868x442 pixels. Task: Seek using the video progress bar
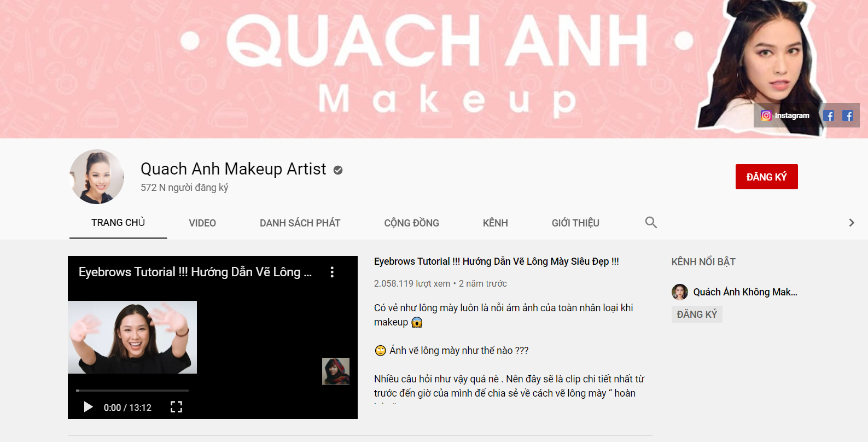click(132, 391)
